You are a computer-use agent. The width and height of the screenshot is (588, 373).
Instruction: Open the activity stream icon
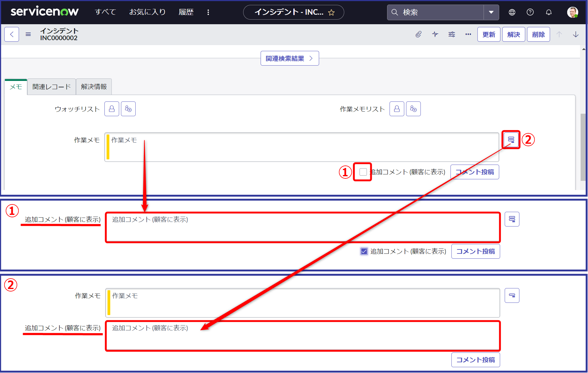click(x=435, y=34)
